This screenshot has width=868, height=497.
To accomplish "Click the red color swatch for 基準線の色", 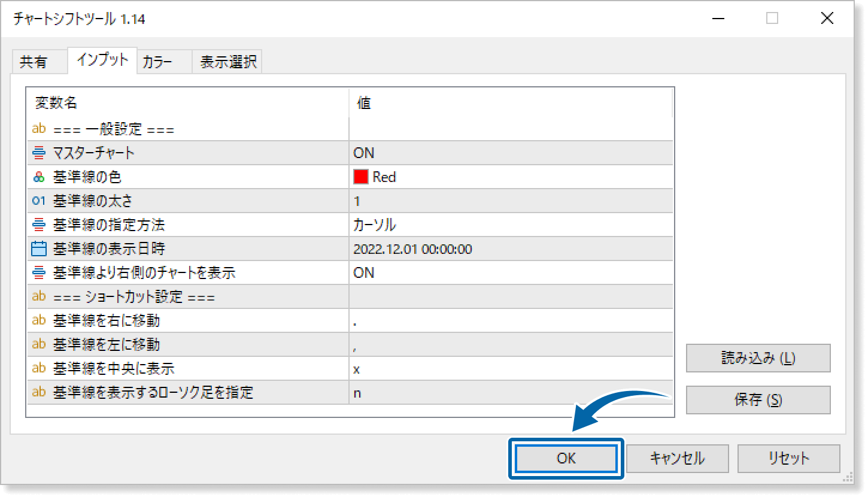I will pyautogui.click(x=361, y=177).
